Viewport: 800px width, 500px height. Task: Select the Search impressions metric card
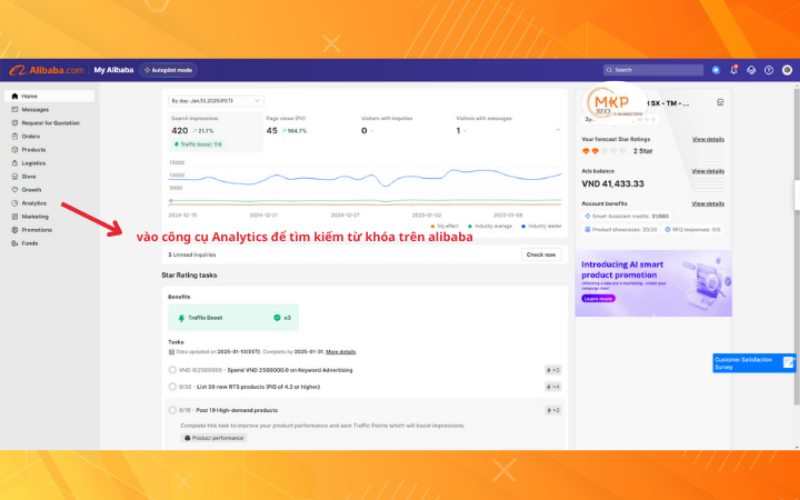pyautogui.click(x=215, y=132)
